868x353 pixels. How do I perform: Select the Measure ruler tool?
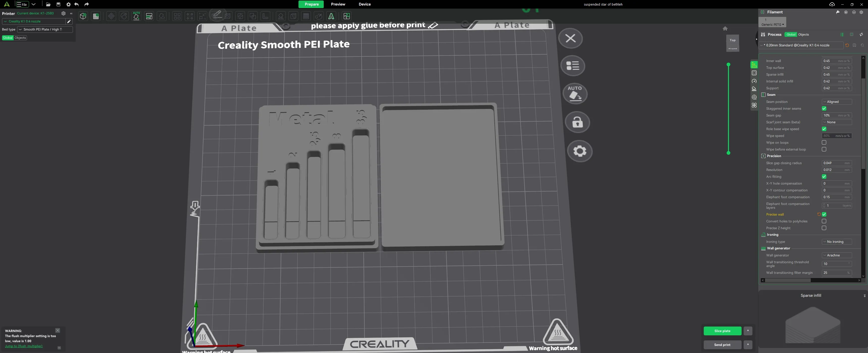tap(265, 16)
